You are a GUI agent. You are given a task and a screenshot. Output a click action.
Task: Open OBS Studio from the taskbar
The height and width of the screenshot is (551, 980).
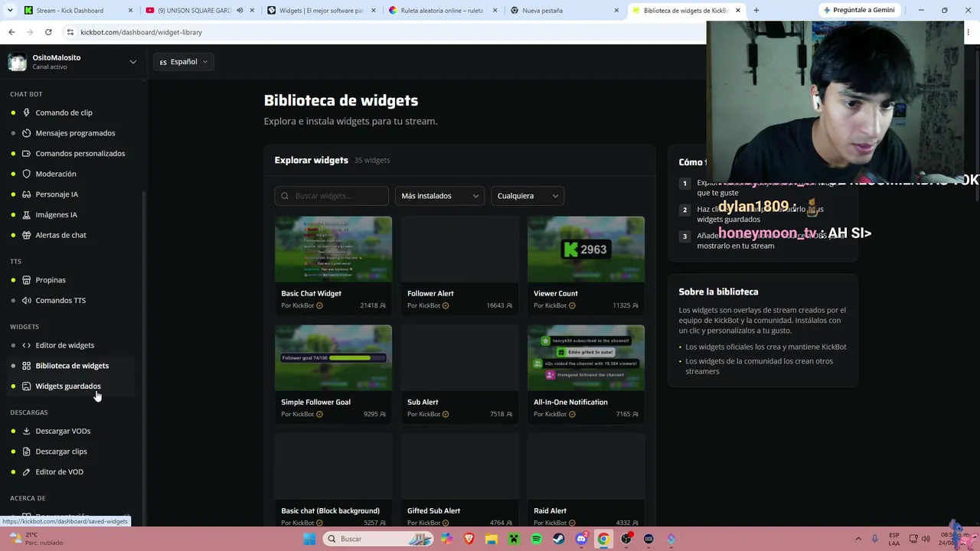[x=626, y=539]
